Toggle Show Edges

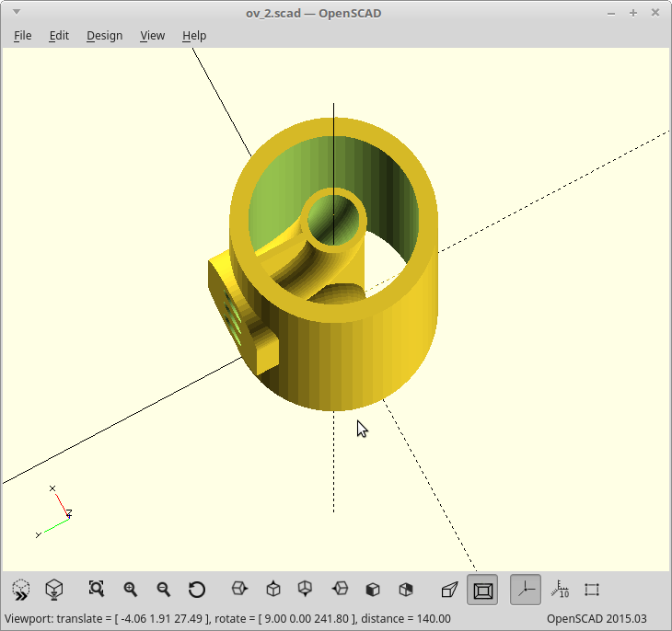click(x=592, y=590)
